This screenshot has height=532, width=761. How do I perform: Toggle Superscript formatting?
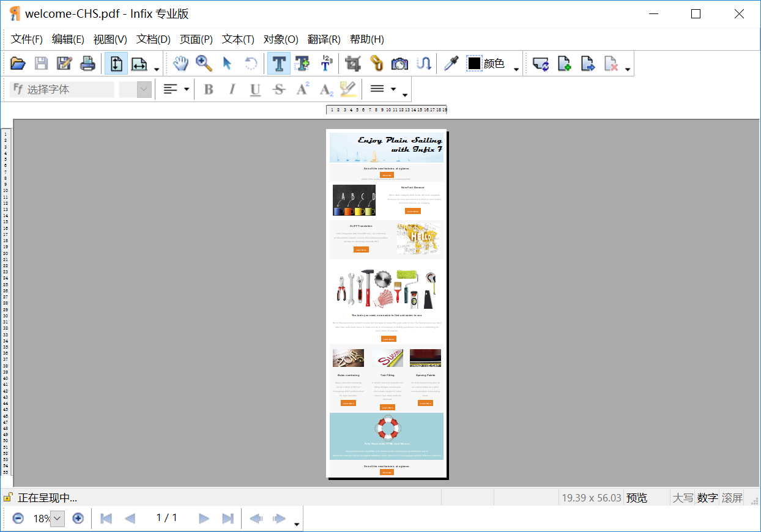302,89
